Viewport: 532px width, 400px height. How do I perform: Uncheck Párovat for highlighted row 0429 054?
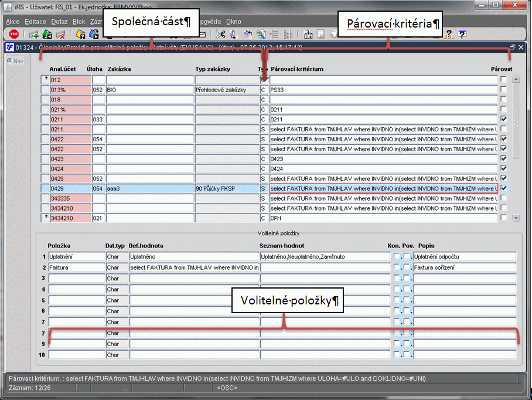pyautogui.click(x=503, y=188)
